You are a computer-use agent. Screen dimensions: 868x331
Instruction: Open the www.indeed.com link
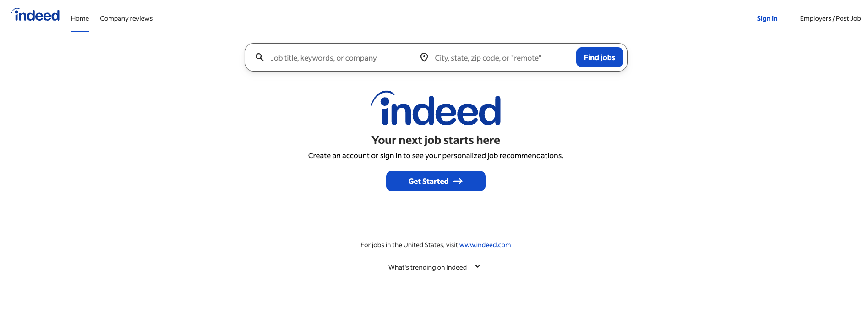click(x=485, y=245)
